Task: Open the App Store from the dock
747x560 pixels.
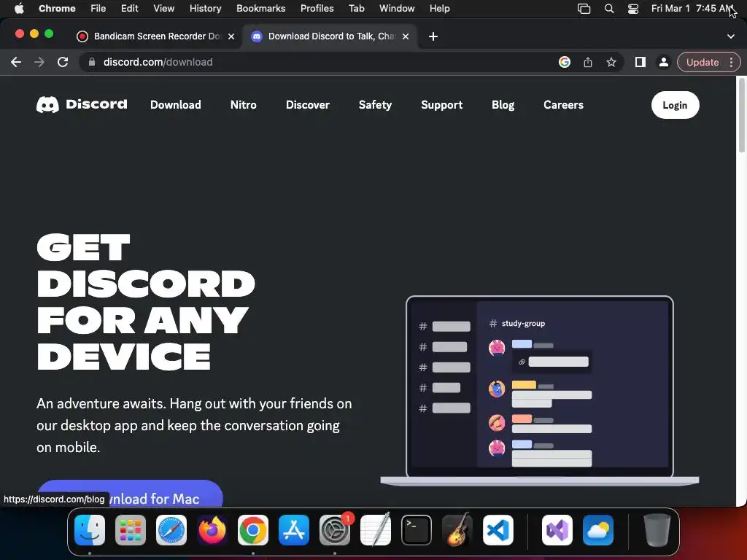Action: [x=294, y=530]
